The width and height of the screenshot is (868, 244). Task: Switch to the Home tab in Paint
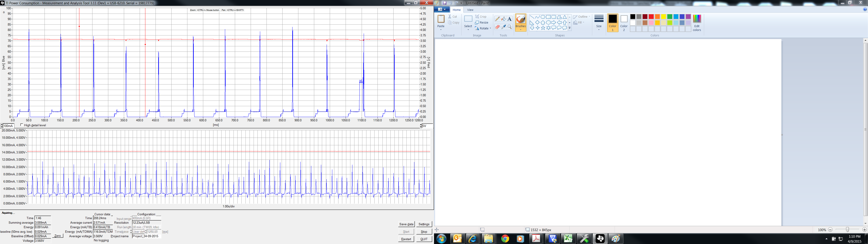(x=457, y=10)
